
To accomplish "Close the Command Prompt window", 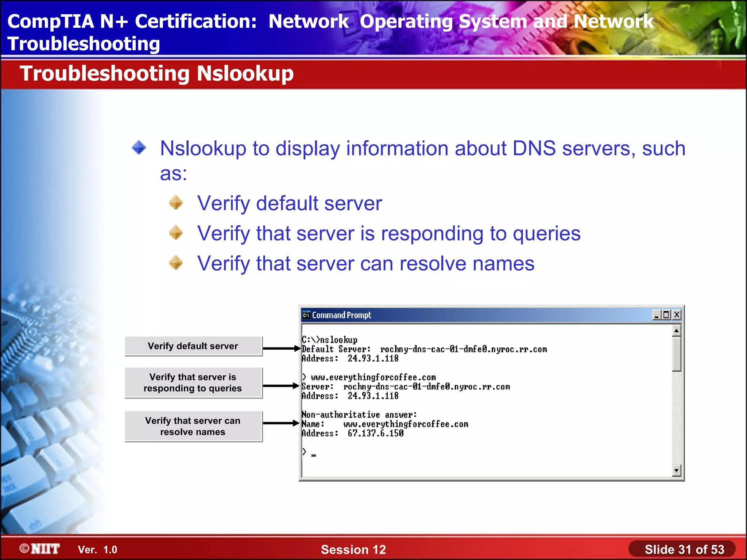I will pos(676,315).
